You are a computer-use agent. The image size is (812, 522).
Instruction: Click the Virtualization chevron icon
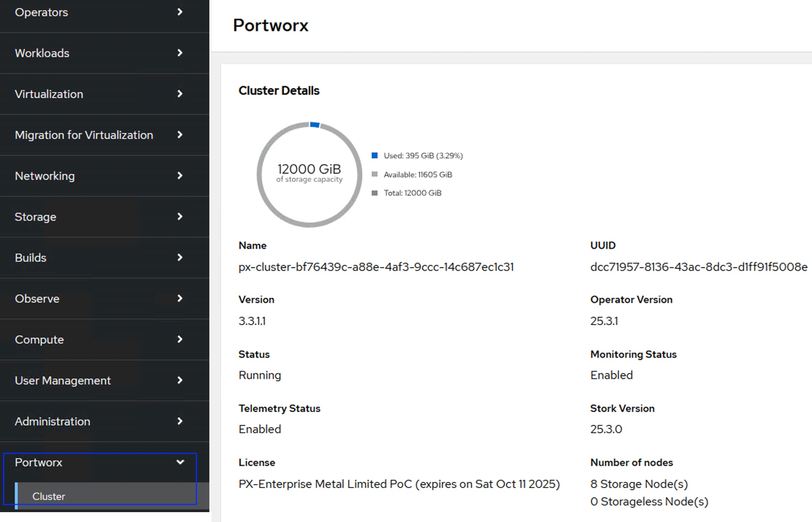pos(180,94)
